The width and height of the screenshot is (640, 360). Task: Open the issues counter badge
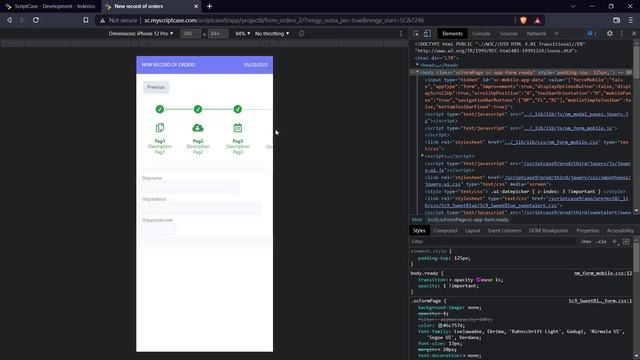point(592,33)
